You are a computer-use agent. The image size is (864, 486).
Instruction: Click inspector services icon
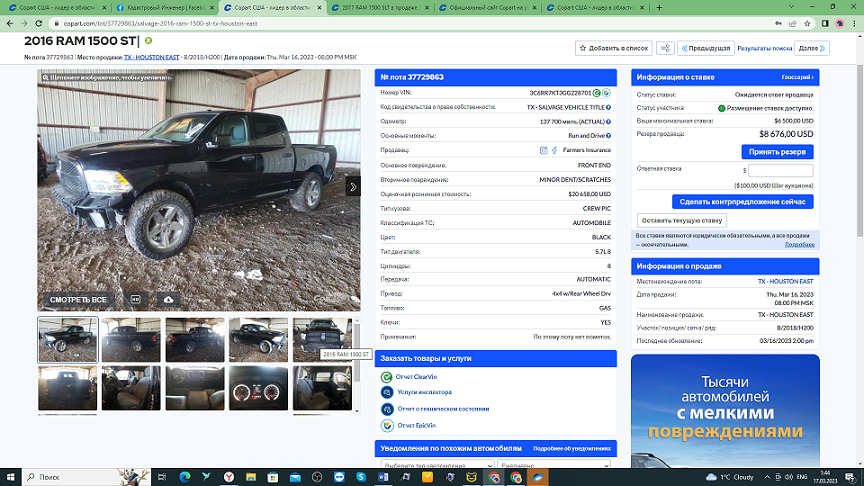(387, 392)
